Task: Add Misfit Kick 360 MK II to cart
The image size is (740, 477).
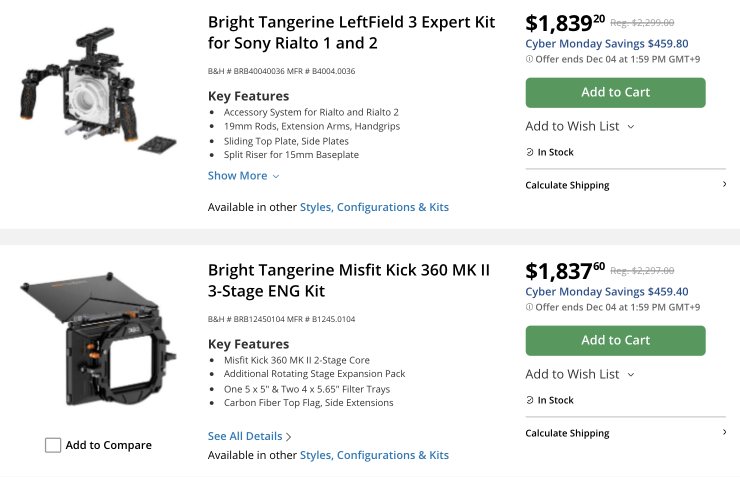Action: tap(615, 340)
